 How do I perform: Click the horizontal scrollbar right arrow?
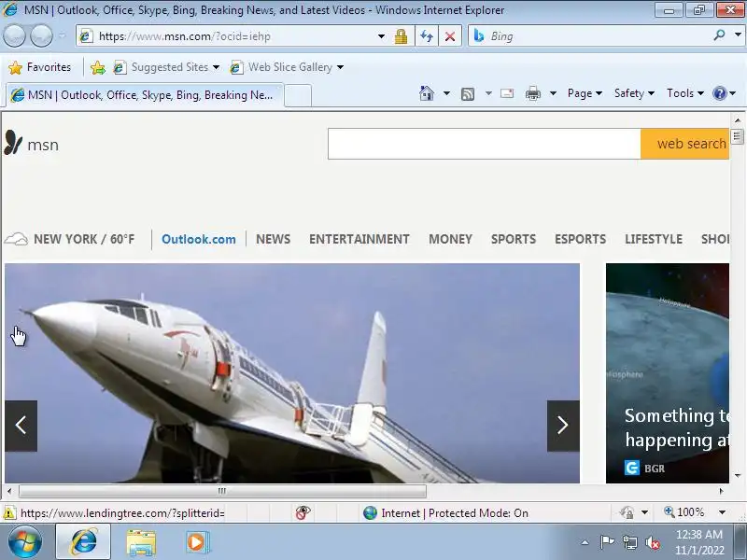tap(721, 491)
